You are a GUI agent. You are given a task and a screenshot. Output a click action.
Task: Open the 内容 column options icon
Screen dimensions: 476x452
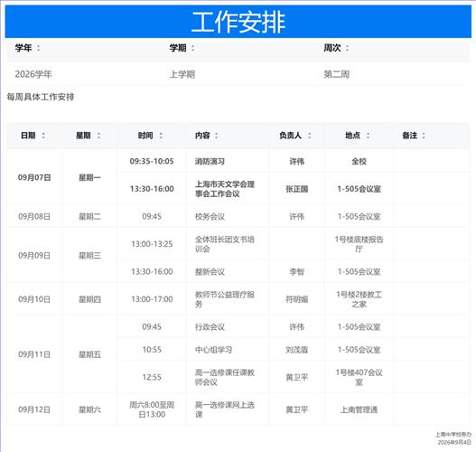217,136
